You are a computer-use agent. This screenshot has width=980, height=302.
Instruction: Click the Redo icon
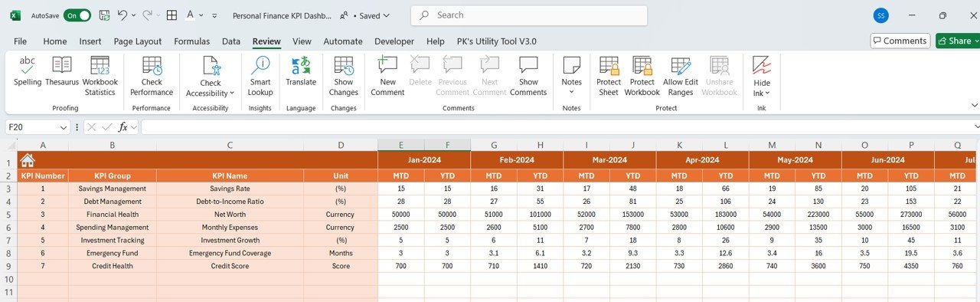pos(147,15)
